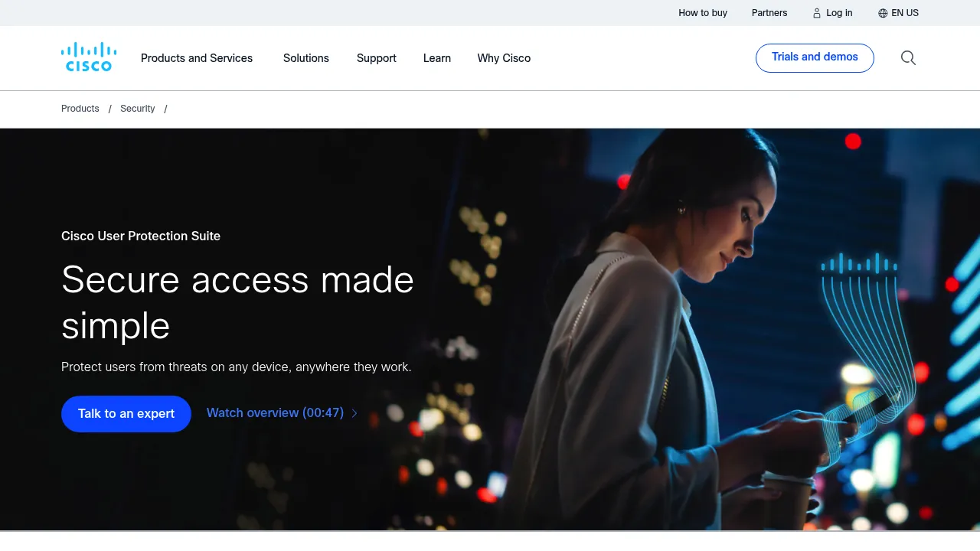
Task: Click the Log in user icon
Action: click(817, 13)
